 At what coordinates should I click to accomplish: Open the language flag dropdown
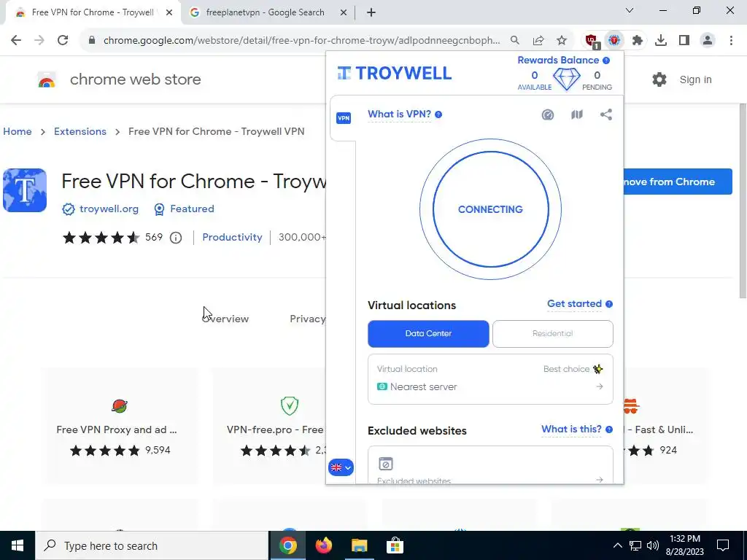pyautogui.click(x=341, y=467)
